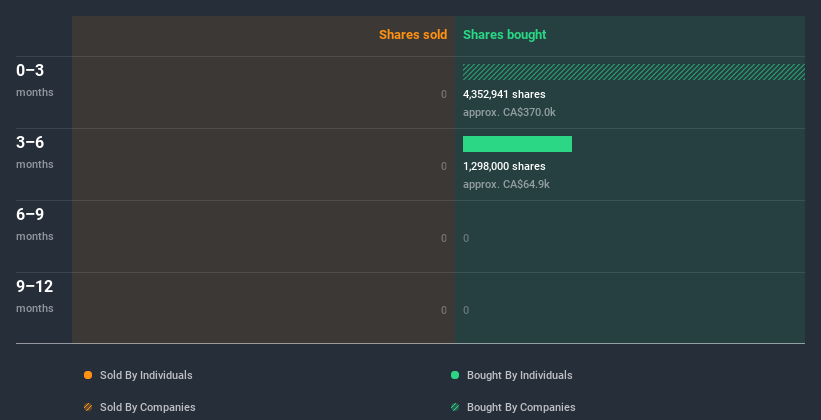
Task: Click the 4,352,941 shares value
Action: [x=504, y=94]
